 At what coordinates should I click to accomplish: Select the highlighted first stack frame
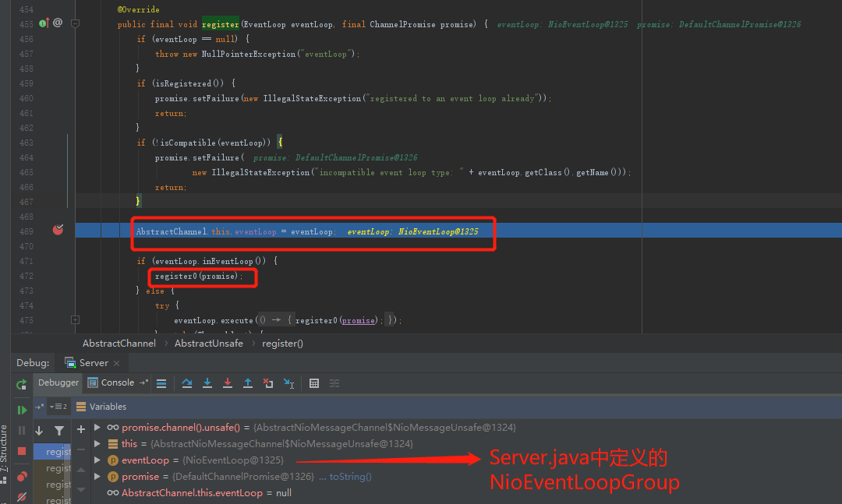pyautogui.click(x=53, y=451)
